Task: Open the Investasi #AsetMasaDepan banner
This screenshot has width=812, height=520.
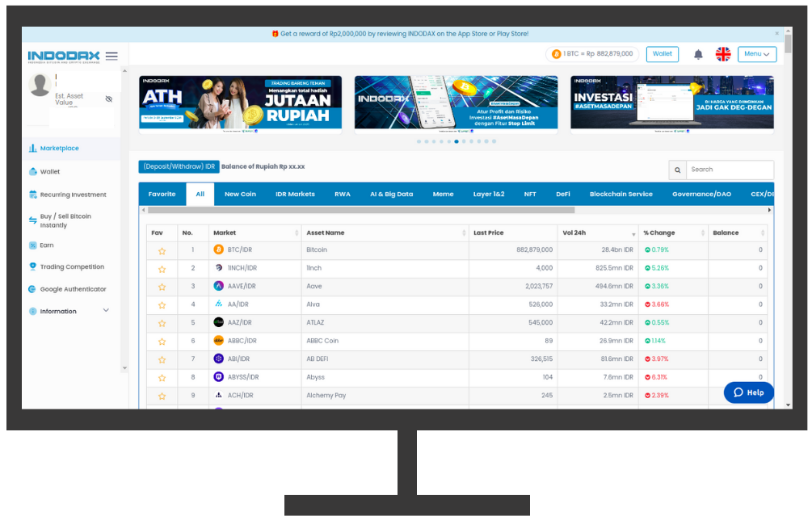Action: coord(672,105)
